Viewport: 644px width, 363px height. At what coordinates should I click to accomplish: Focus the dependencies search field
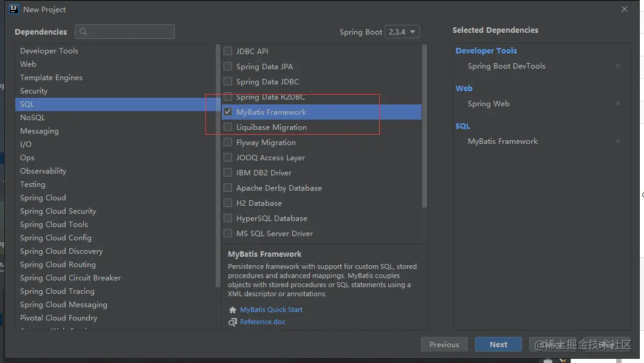pyautogui.click(x=125, y=32)
